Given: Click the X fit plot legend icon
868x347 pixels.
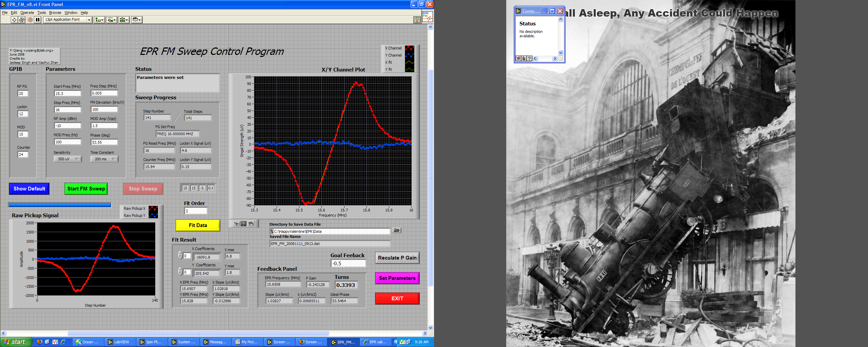Looking at the screenshot, I should click(410, 62).
